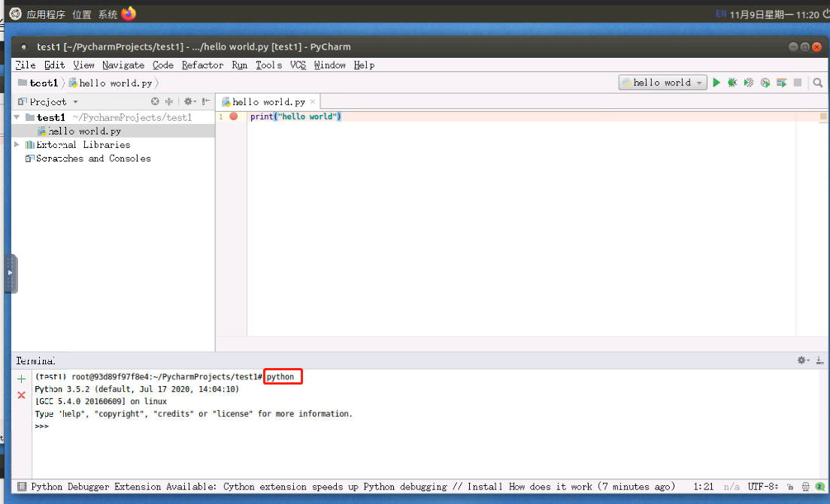The width and height of the screenshot is (830, 504).
Task: Open the Run menu
Action: tap(240, 65)
